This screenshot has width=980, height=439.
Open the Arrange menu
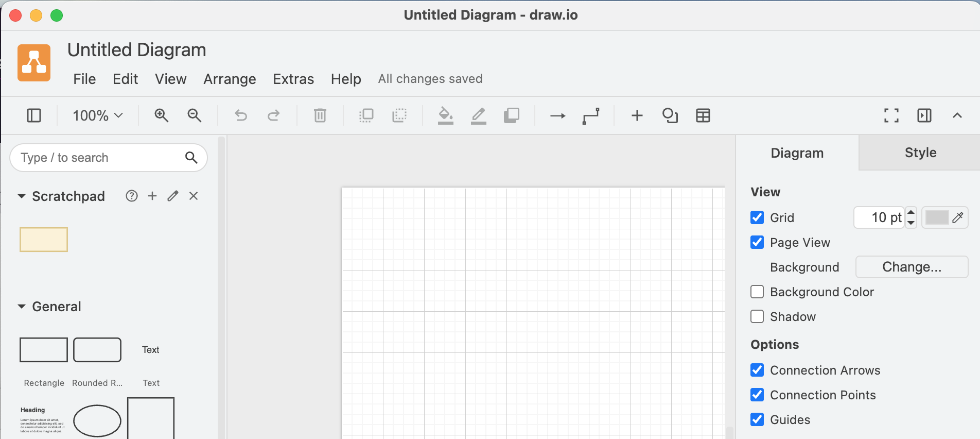(x=230, y=79)
